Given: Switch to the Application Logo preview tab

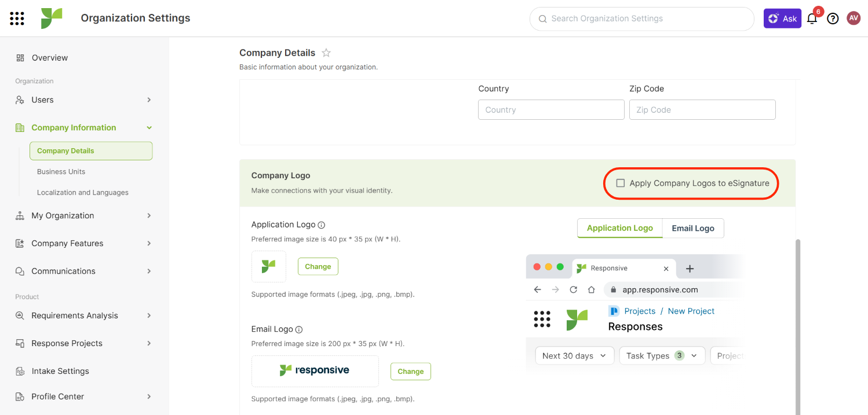Looking at the screenshot, I should [x=620, y=228].
